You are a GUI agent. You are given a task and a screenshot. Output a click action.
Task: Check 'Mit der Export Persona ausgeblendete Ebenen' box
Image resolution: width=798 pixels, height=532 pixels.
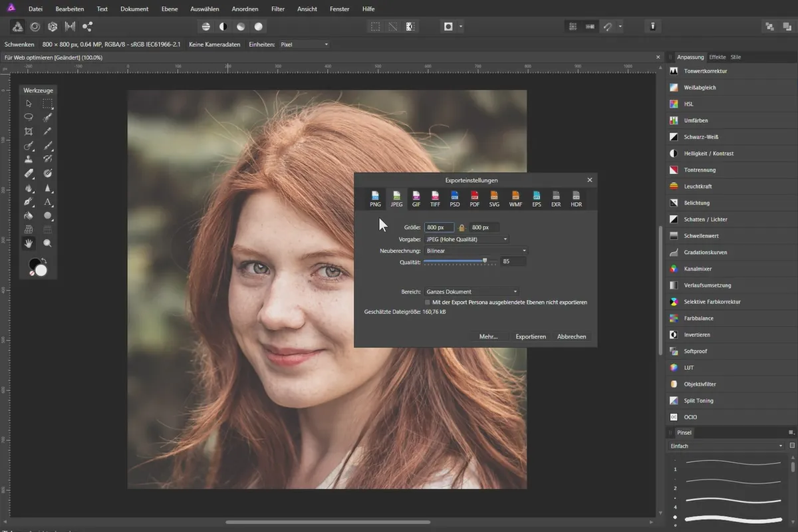click(x=427, y=302)
